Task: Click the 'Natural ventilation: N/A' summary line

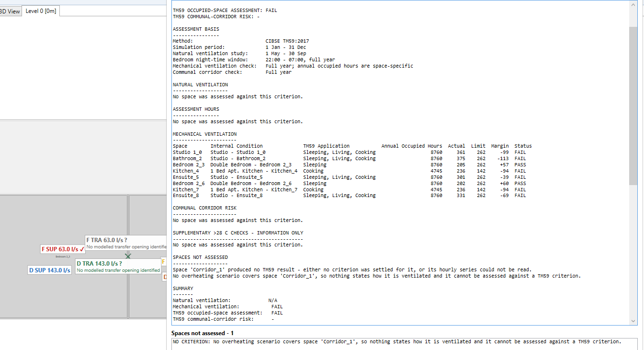Action: pyautogui.click(x=225, y=301)
